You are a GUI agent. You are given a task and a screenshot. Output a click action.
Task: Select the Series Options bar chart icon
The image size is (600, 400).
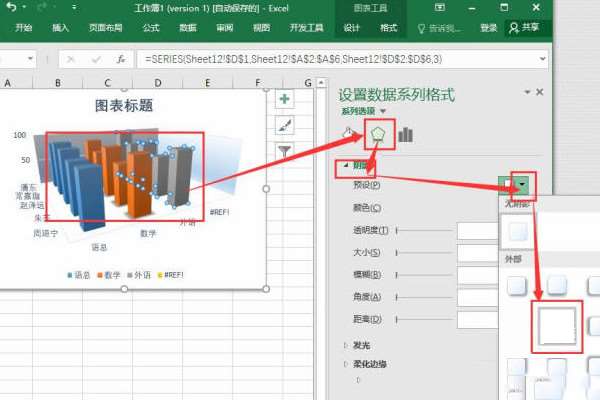coord(406,135)
